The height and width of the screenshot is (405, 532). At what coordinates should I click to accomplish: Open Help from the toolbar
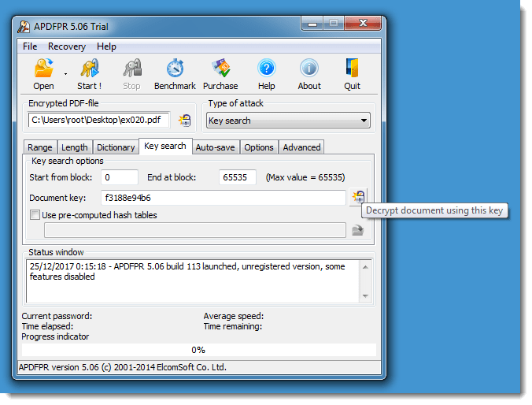[267, 69]
